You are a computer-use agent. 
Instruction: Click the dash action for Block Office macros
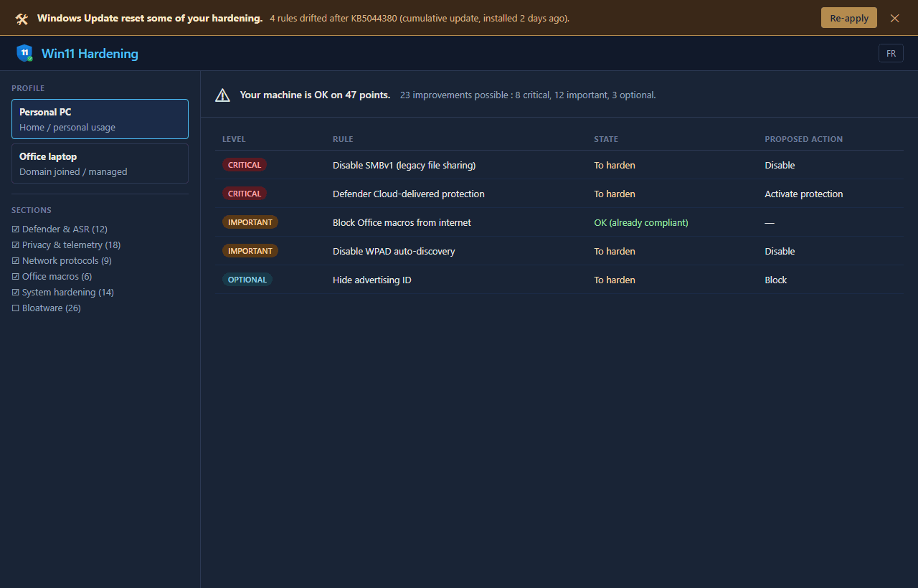(770, 222)
